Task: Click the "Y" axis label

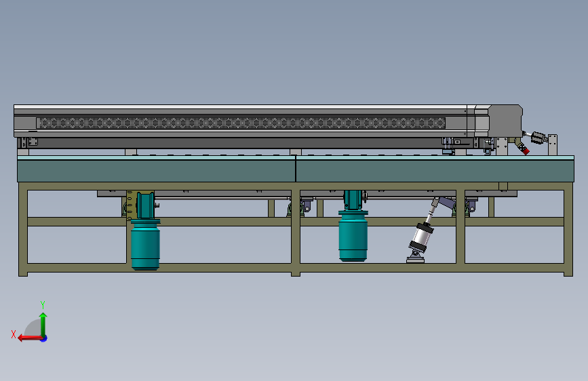Action: coord(43,304)
